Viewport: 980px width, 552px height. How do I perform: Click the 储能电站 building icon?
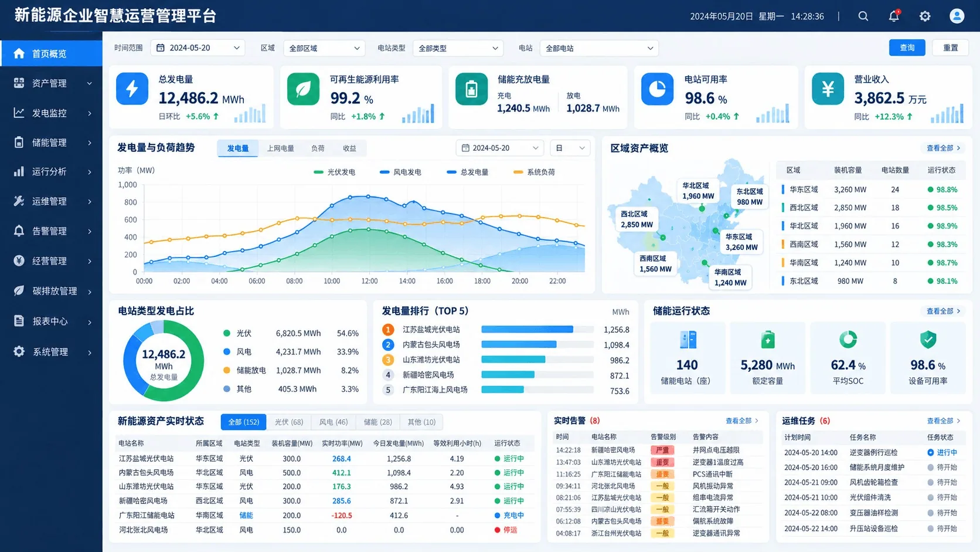point(688,340)
